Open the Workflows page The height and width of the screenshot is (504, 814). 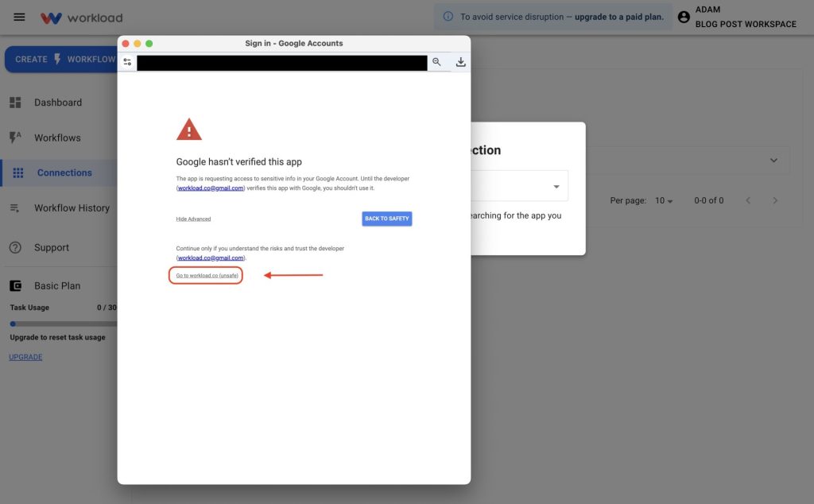[58, 138]
